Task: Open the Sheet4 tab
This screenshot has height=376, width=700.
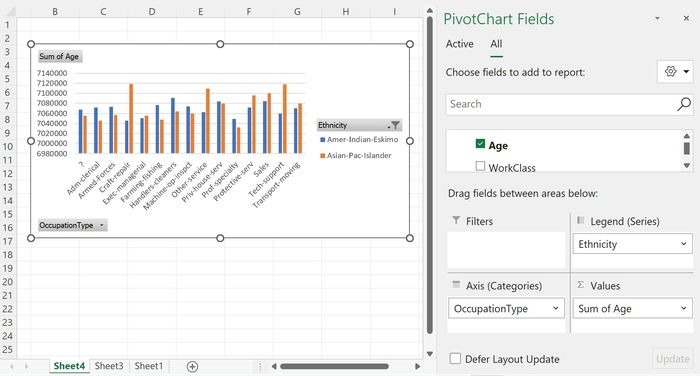Action: (69, 366)
